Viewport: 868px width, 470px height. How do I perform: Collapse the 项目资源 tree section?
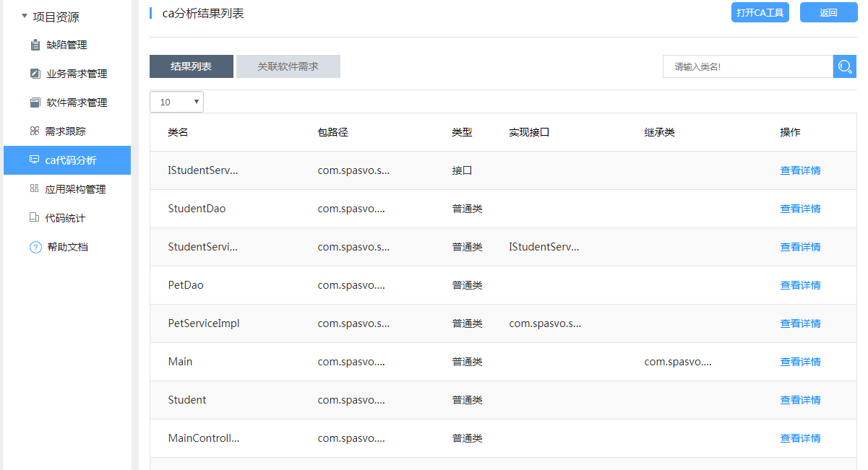click(25, 17)
